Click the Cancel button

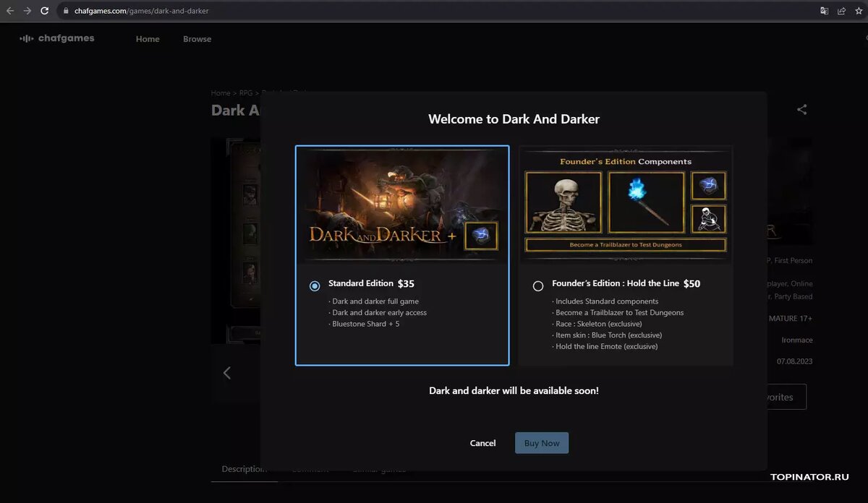tap(482, 443)
